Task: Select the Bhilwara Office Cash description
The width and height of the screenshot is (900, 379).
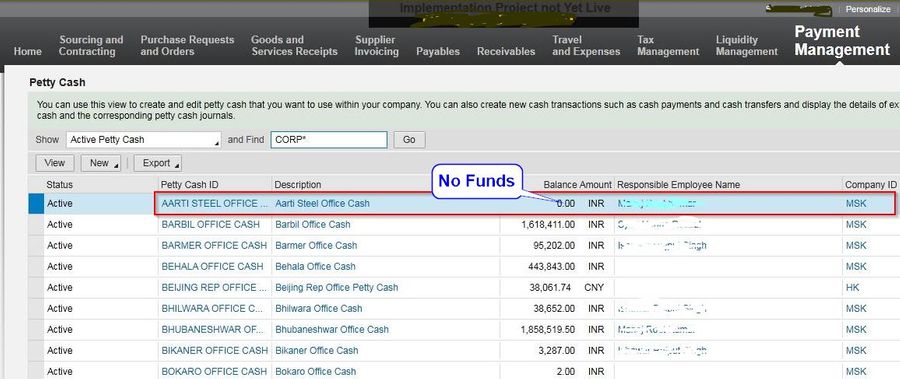Action: (319, 308)
